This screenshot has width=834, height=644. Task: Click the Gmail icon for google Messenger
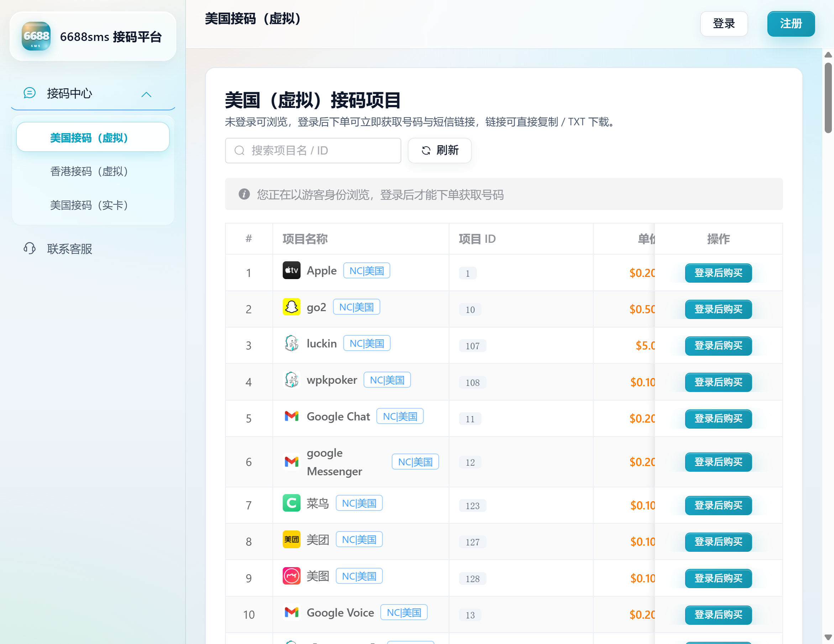tap(292, 462)
